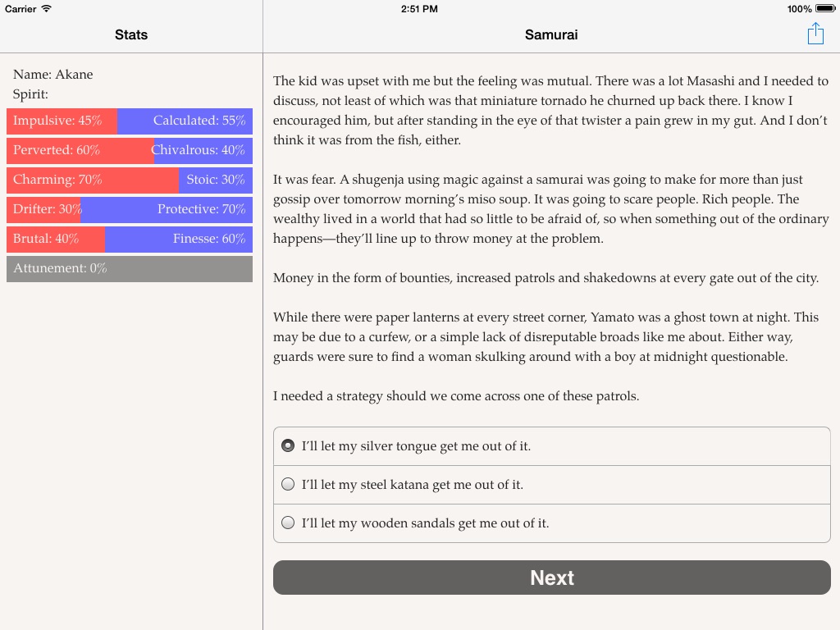The width and height of the screenshot is (840, 630).
Task: Tap the gray Attunement 0% bar
Action: pos(130,268)
